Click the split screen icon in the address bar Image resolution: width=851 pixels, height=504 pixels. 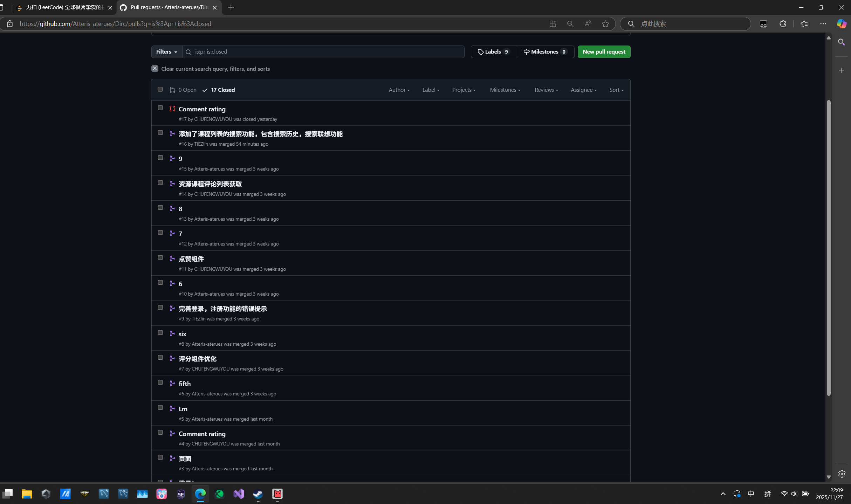coord(553,23)
